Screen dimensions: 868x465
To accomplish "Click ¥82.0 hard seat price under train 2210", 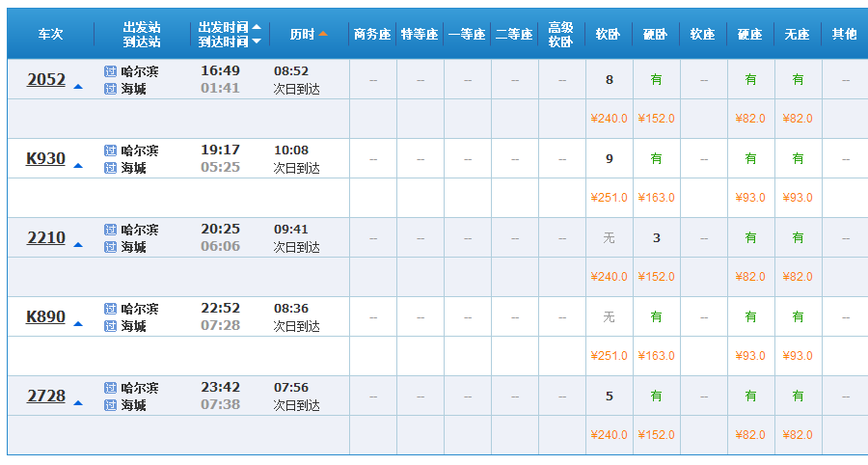I will tap(750, 277).
